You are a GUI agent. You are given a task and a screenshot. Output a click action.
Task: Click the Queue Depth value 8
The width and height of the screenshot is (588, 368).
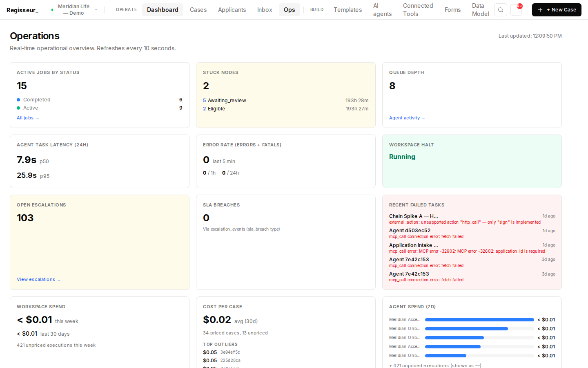pos(392,86)
